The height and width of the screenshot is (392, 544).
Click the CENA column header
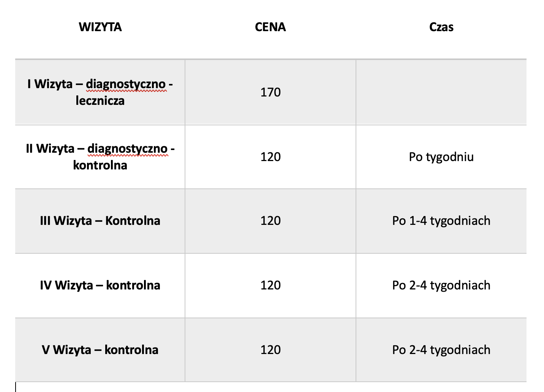[270, 27]
